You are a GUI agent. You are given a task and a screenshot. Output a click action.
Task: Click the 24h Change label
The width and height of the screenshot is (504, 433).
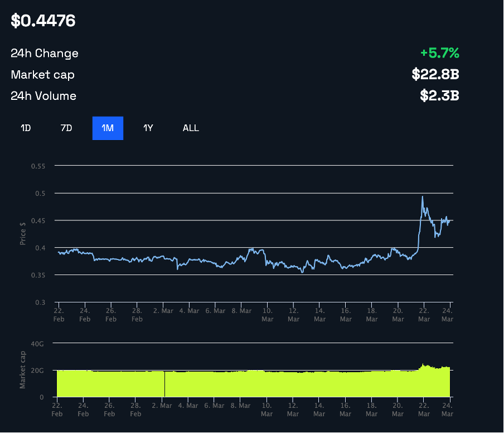coord(45,53)
